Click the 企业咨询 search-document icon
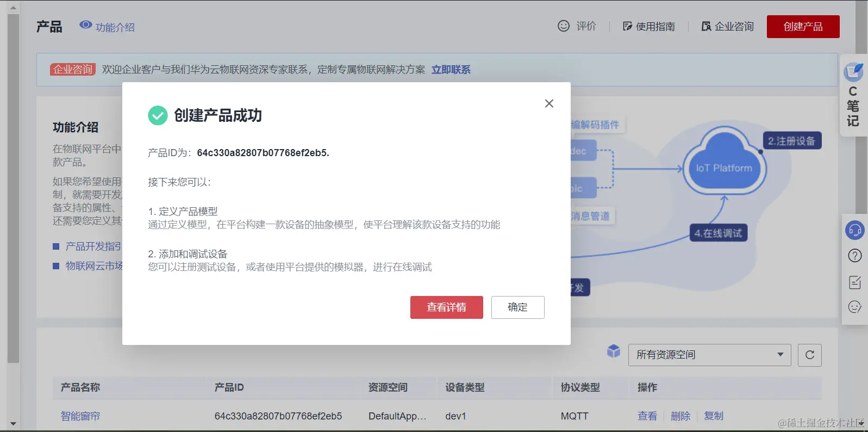Screen dimensions: 868x432 pyautogui.click(x=706, y=26)
